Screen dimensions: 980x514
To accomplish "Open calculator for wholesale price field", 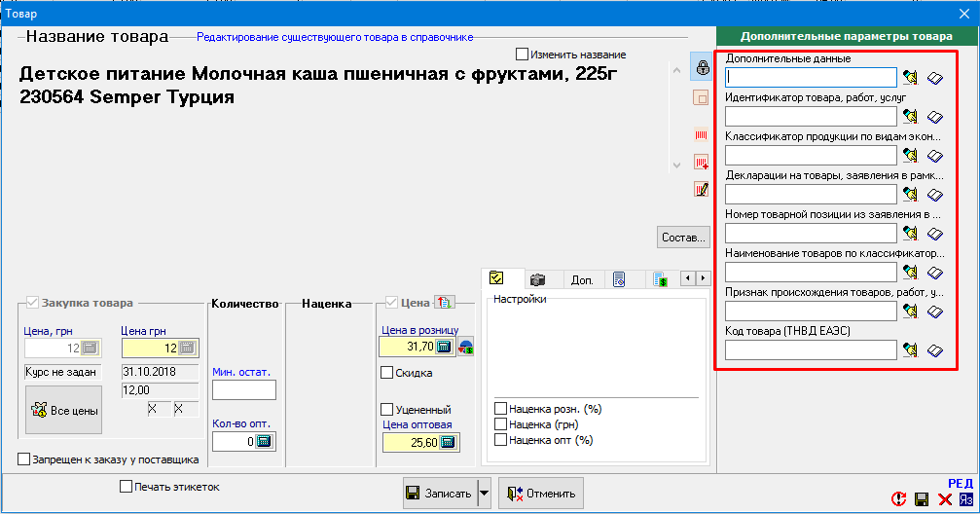I will [x=448, y=443].
